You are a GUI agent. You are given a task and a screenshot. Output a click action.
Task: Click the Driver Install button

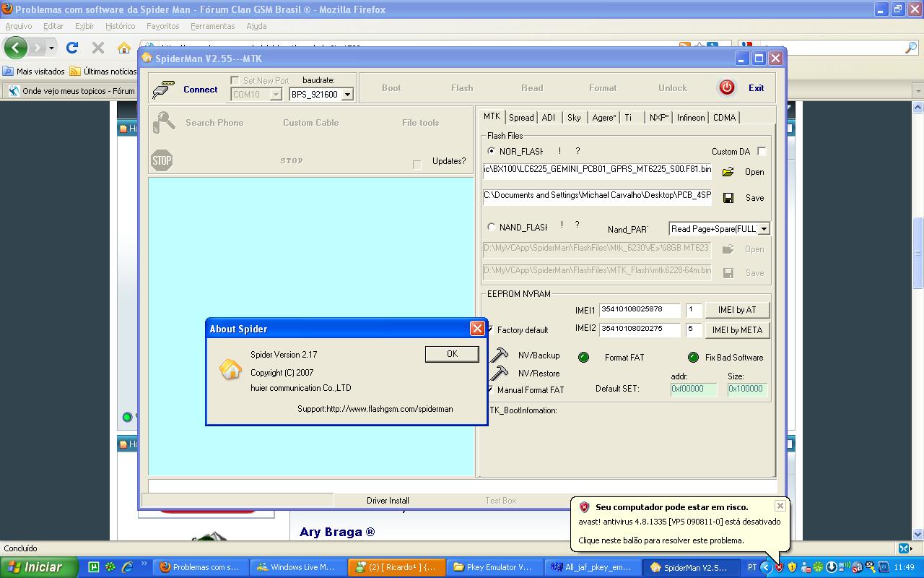coord(388,500)
